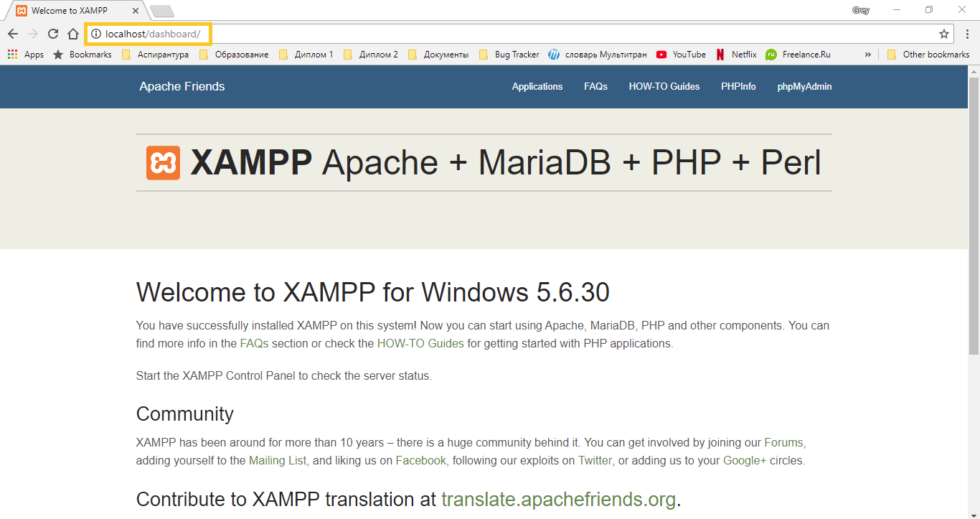Open the Forums link in Community section

pyautogui.click(x=784, y=442)
